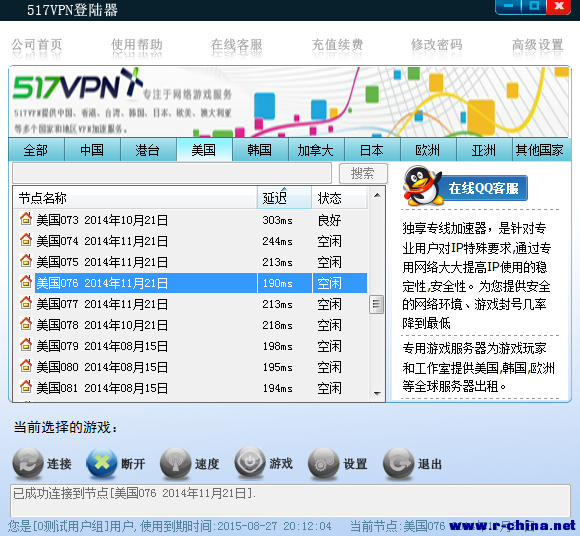Select the 全部 region tab
580x536 pixels.
click(x=36, y=150)
